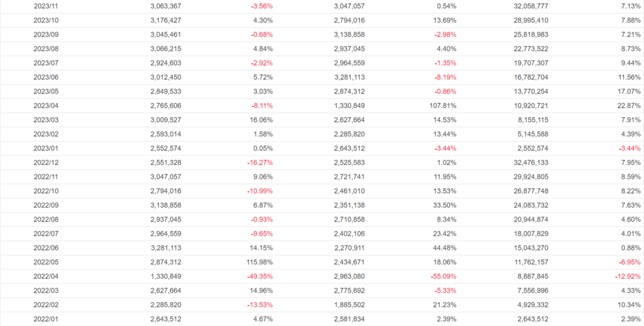Click the 1,885,502 value in 2022/02 row
The height and width of the screenshot is (326, 644).
pos(346,305)
